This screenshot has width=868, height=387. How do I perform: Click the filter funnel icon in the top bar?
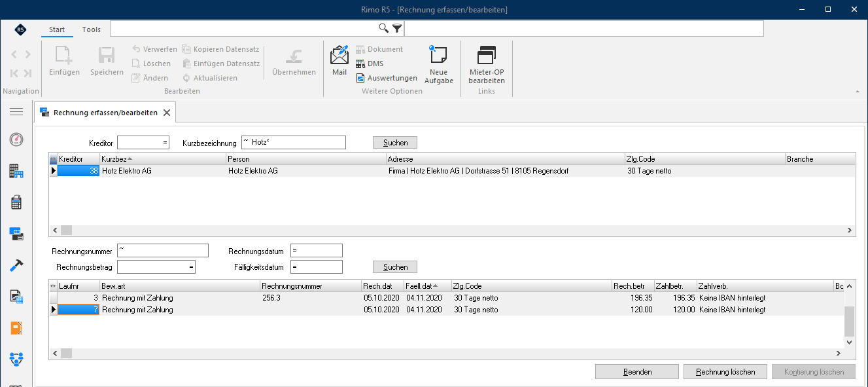point(397,28)
